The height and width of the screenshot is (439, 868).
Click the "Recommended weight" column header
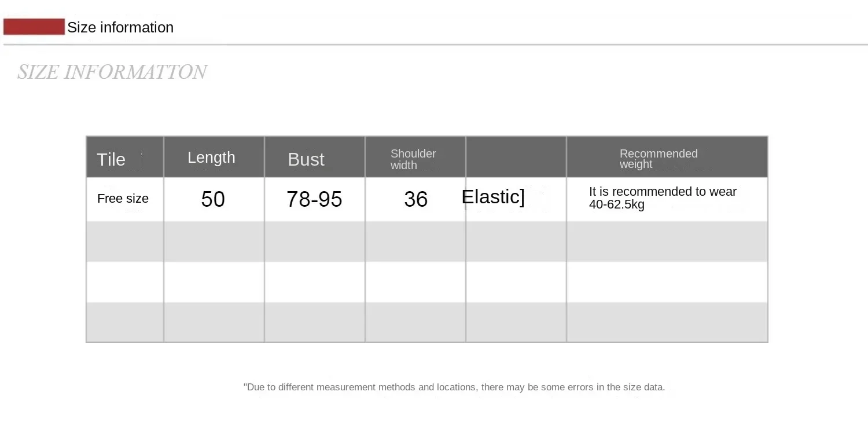click(x=659, y=159)
